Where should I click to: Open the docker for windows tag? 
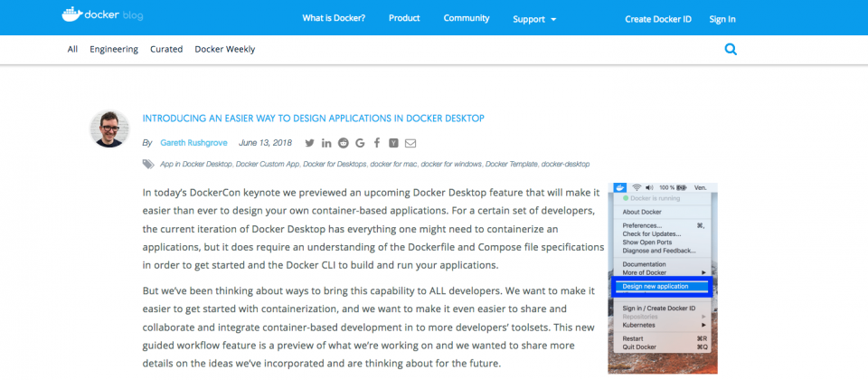(x=451, y=164)
